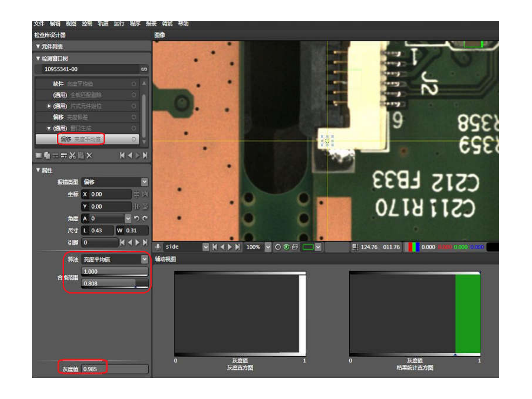Click the microphone icon left of side dropdown

[158, 247]
